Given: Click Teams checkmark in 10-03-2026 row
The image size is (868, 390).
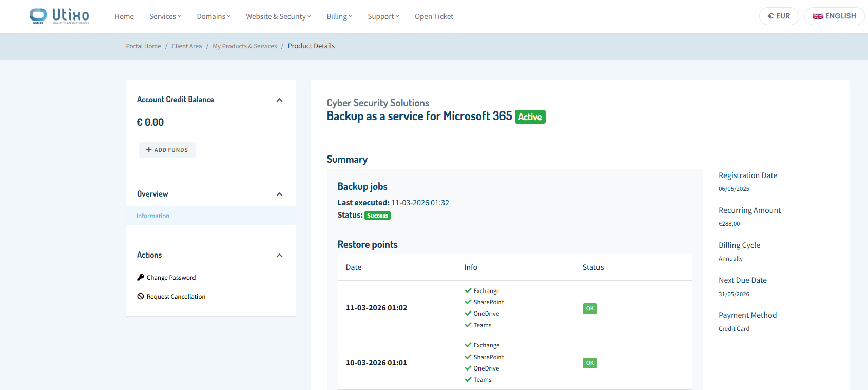Looking at the screenshot, I should [468, 379].
